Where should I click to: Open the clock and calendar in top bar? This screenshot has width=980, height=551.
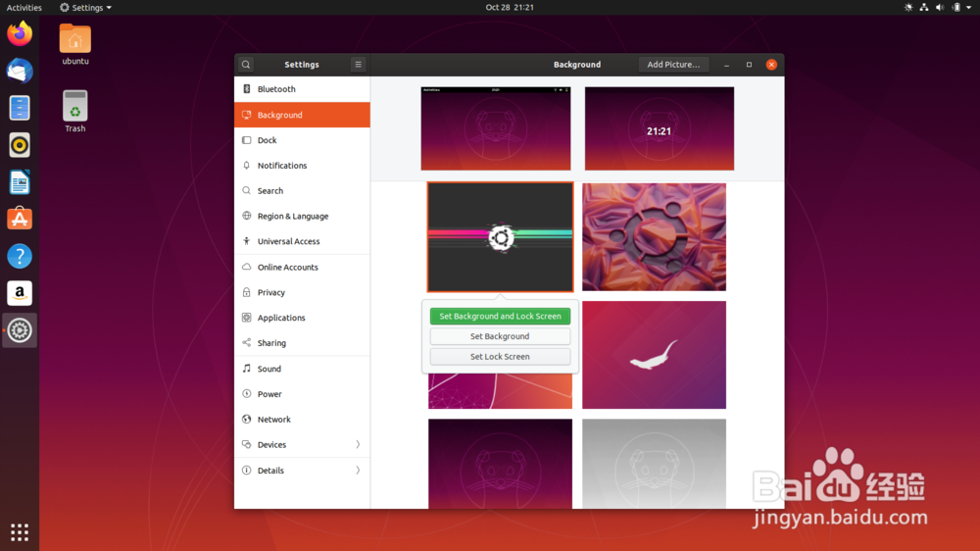[x=510, y=8]
